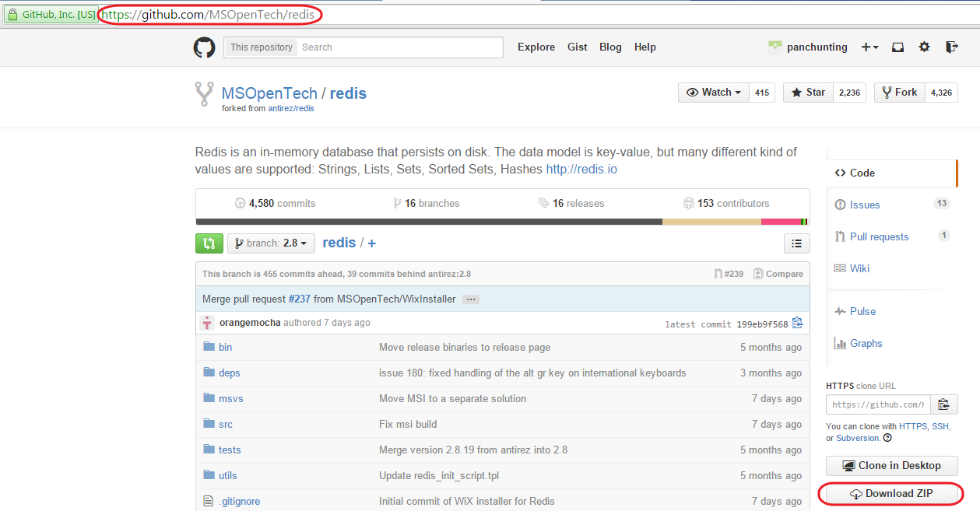Click the Download ZIP button
This screenshot has height=511, width=980.
pyautogui.click(x=890, y=494)
